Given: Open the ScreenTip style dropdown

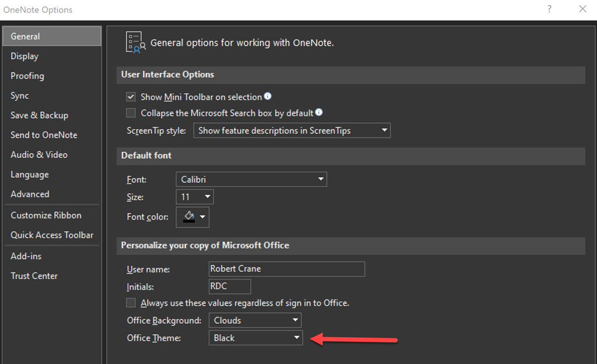Looking at the screenshot, I should tap(292, 130).
